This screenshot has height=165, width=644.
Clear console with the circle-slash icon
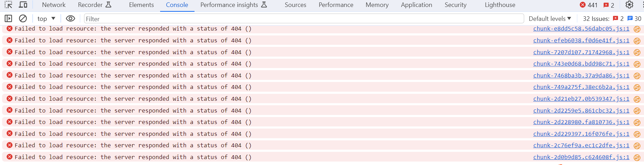pos(23,18)
